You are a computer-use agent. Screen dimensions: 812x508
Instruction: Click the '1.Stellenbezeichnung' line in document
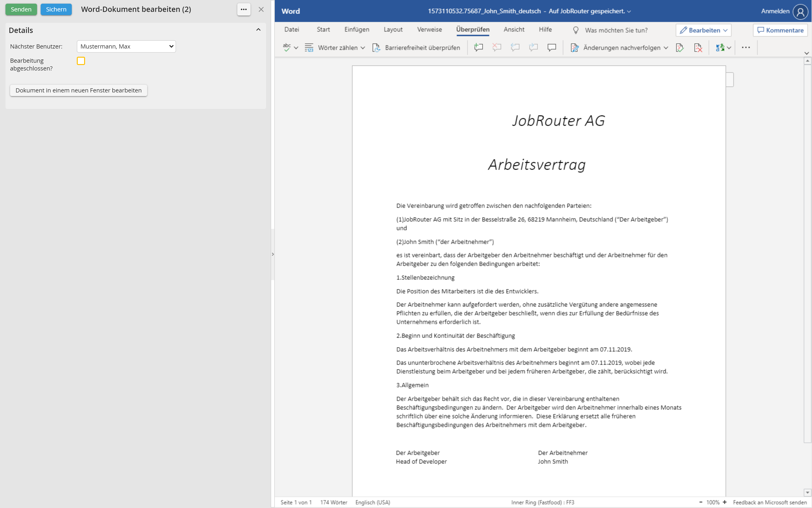pos(425,278)
